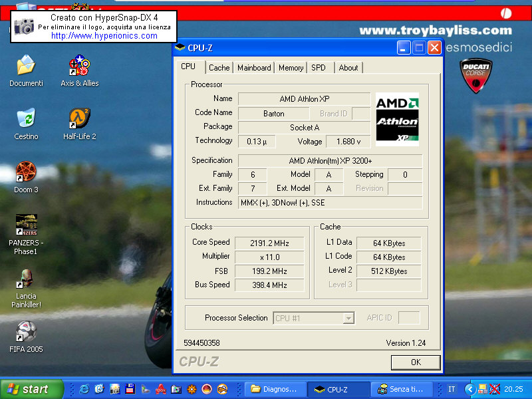Open the Doom 3 desktop shortcut
Viewport: 532px width, 399px height.
[x=26, y=173]
